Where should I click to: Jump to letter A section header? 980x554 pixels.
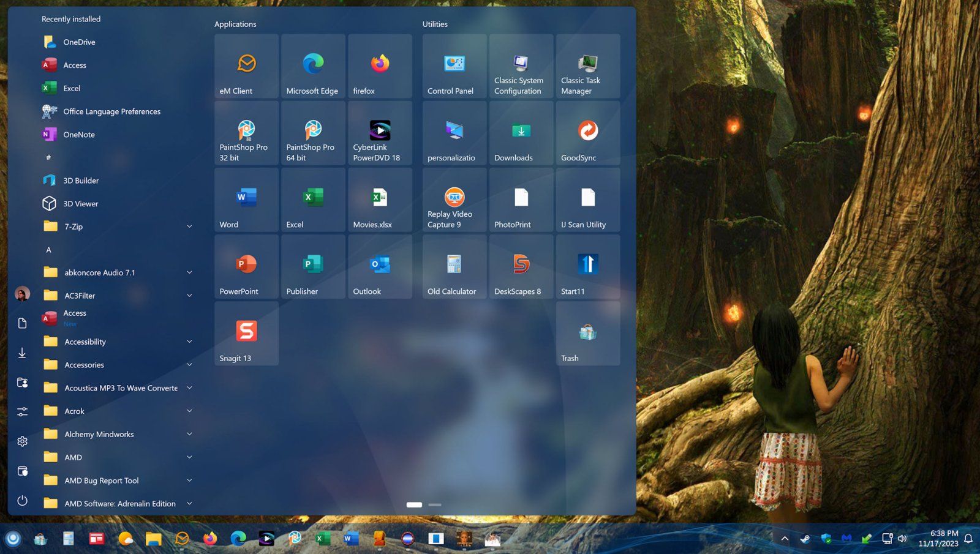[48, 250]
